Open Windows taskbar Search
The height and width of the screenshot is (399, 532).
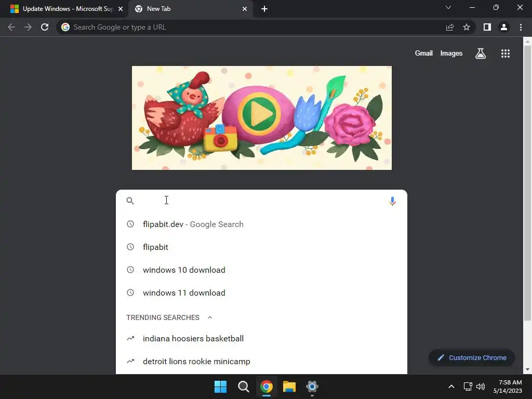tap(244, 387)
